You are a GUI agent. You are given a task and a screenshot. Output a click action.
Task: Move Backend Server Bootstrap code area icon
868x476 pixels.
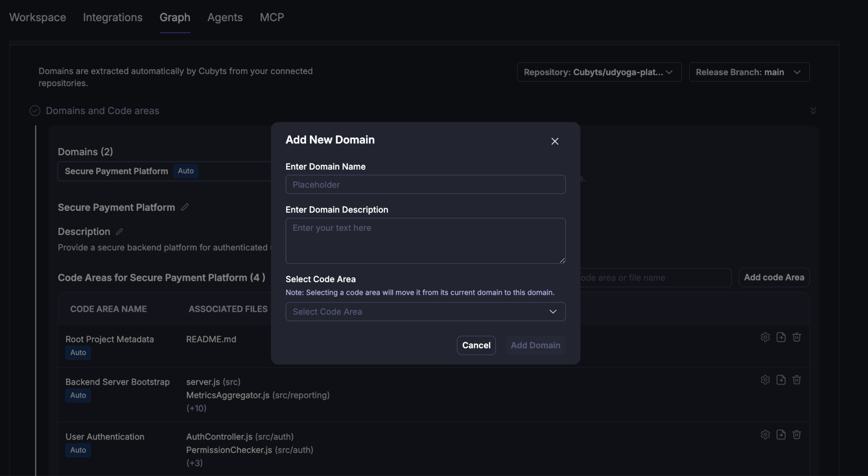(x=781, y=380)
